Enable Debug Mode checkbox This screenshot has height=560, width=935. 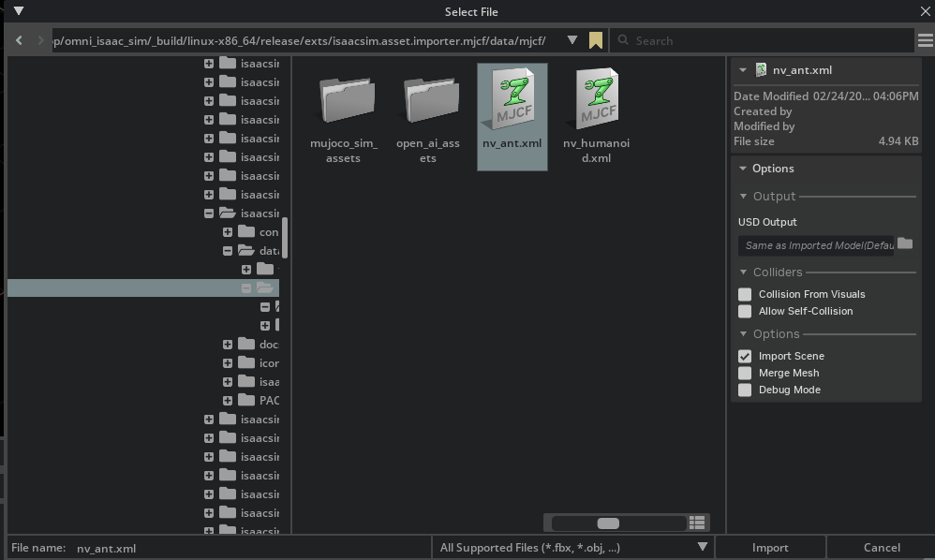(x=745, y=390)
